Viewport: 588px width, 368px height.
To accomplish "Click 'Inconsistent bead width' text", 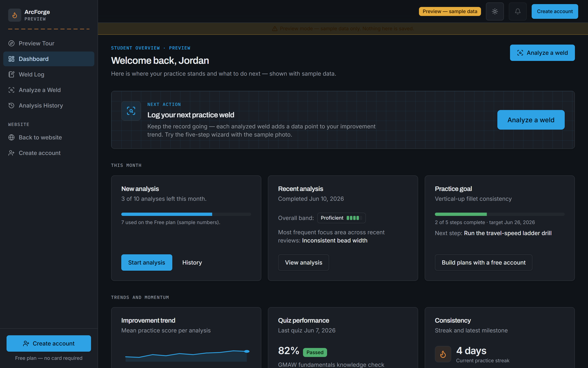I will coord(335,240).
